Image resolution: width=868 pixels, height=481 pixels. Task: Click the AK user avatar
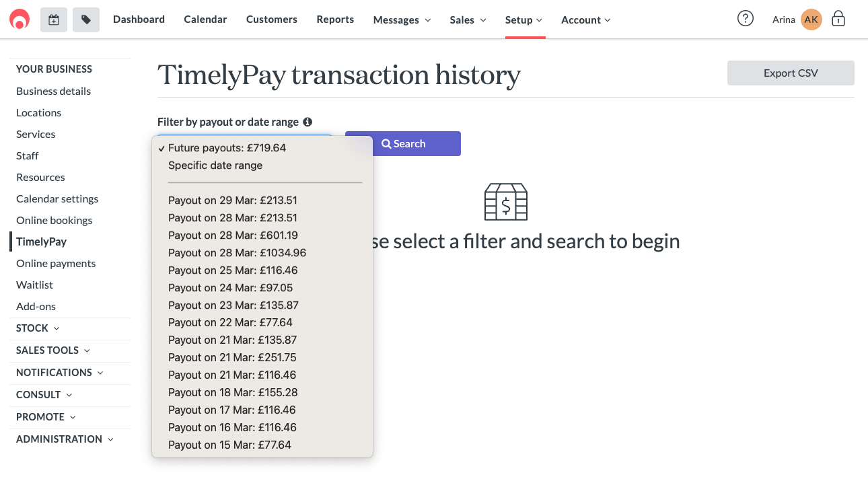tap(811, 20)
